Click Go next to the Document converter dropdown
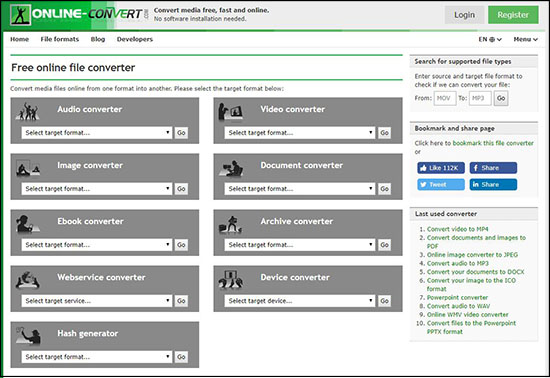 point(384,189)
